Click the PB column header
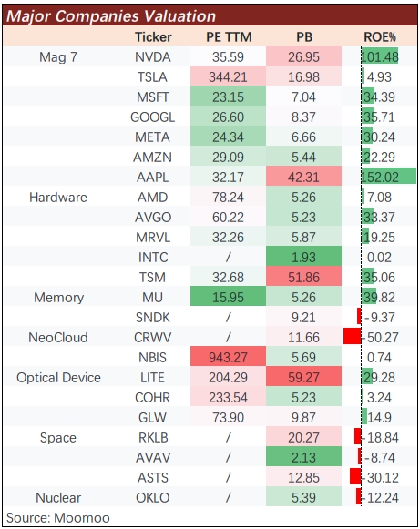 tap(304, 36)
